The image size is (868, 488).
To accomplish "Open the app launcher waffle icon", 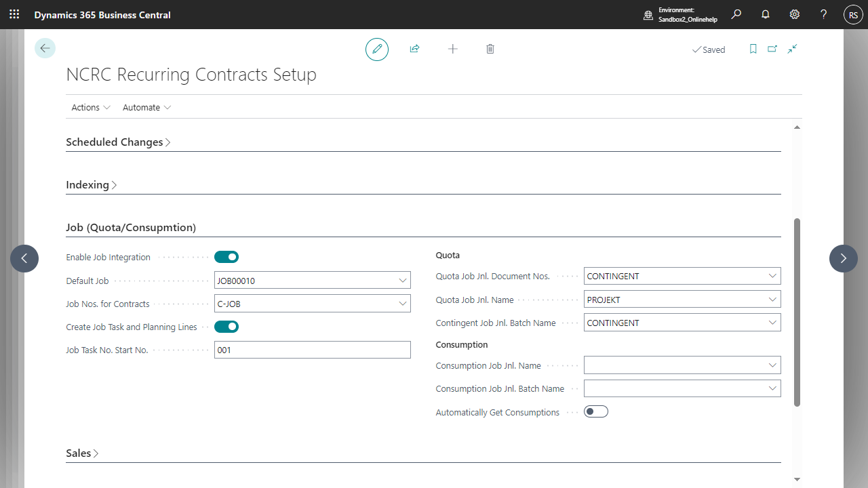I will (14, 14).
